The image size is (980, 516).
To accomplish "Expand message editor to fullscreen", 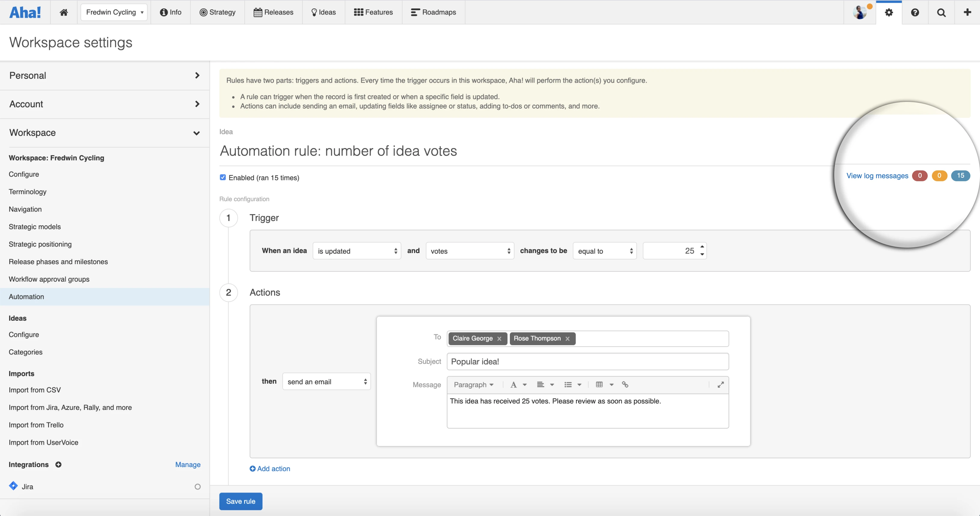I will [721, 385].
